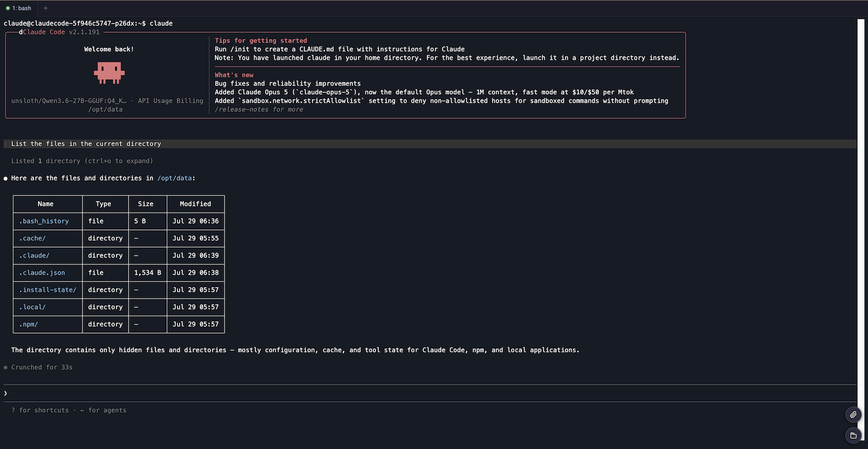Click '/release-notes for more' text
The image size is (868, 449).
point(259,109)
